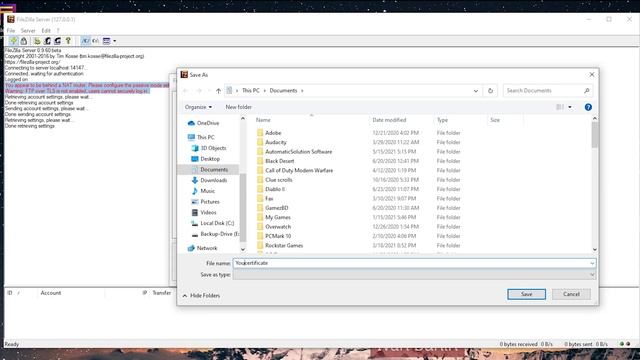Click the Cancel button
This screenshot has width=640, height=360.
pos(571,294)
